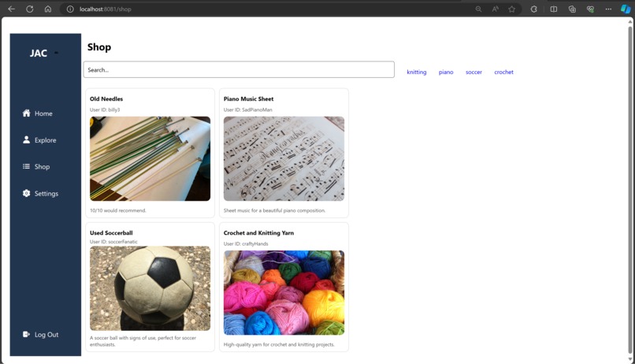Image resolution: width=635 pixels, height=364 pixels.
Task: Click soccer ball description text
Action: pos(143,341)
